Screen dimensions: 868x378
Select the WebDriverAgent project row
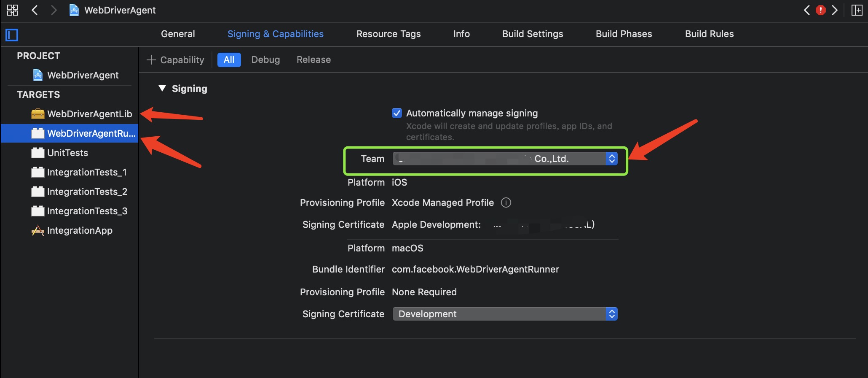coord(70,75)
